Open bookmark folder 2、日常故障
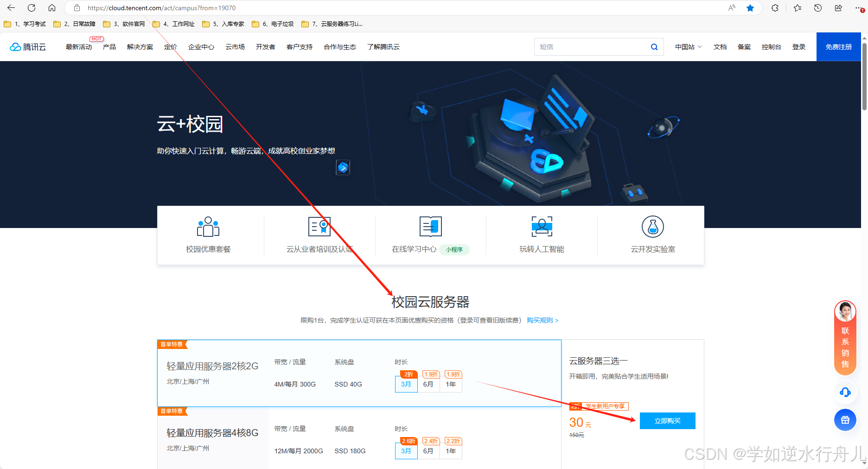This screenshot has height=469, width=868. pos(75,24)
